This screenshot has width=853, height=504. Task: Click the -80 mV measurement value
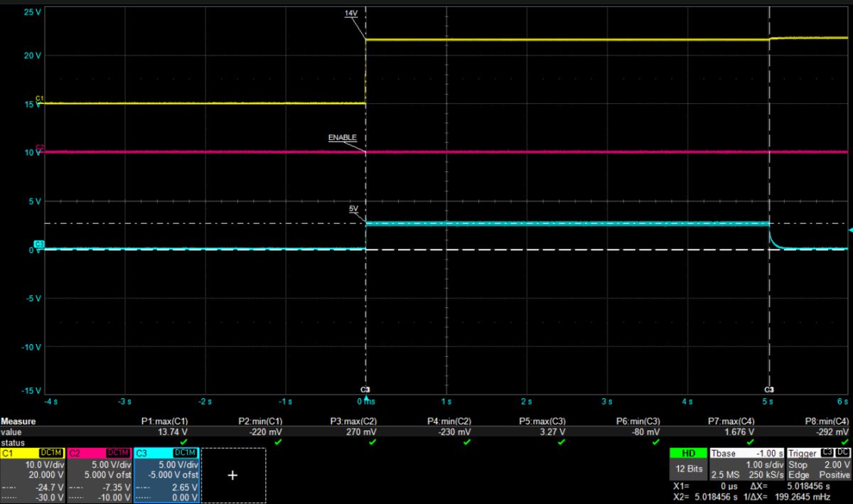click(646, 431)
